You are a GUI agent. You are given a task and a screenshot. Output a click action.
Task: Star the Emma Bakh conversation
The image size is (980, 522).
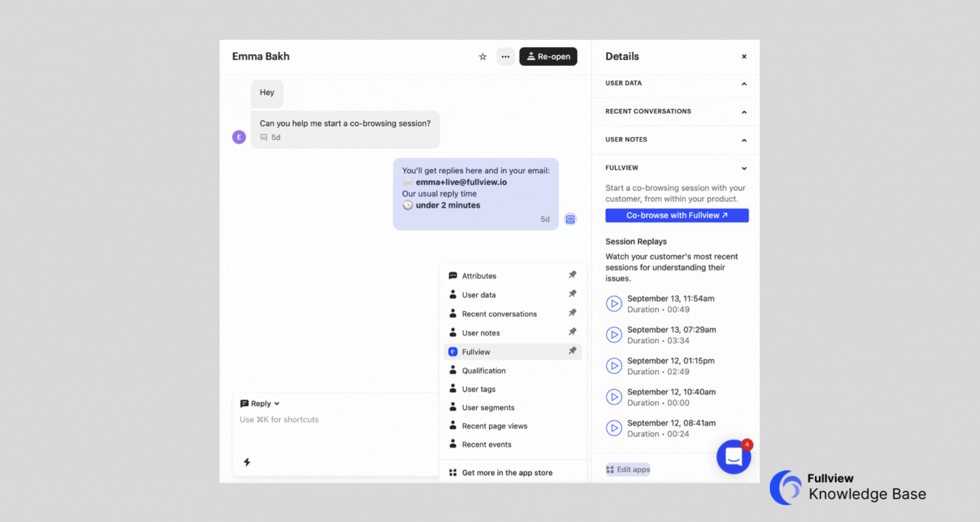click(483, 57)
